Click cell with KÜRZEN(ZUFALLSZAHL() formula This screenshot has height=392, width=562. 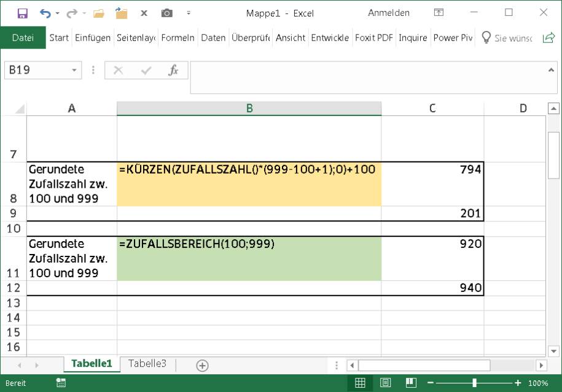click(249, 184)
